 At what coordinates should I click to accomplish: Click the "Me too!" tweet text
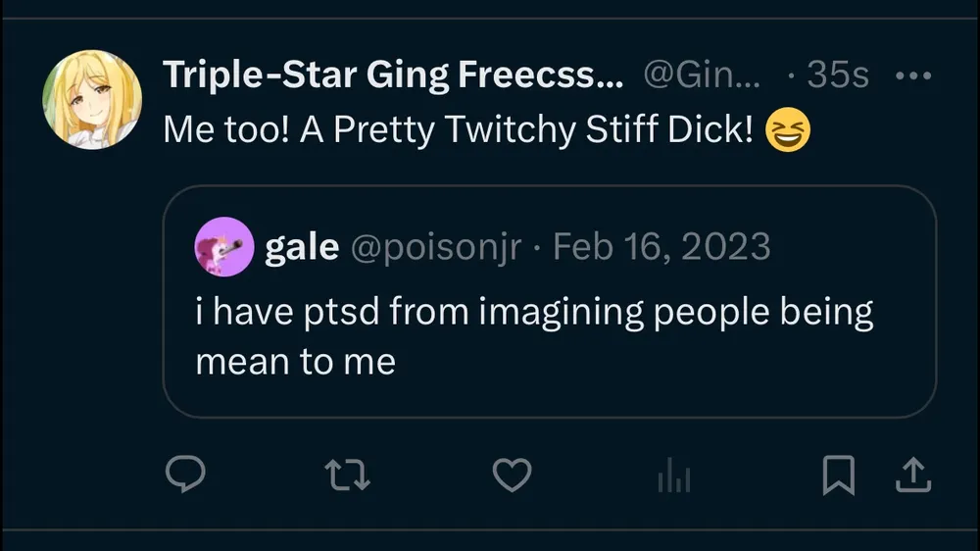click(226, 130)
